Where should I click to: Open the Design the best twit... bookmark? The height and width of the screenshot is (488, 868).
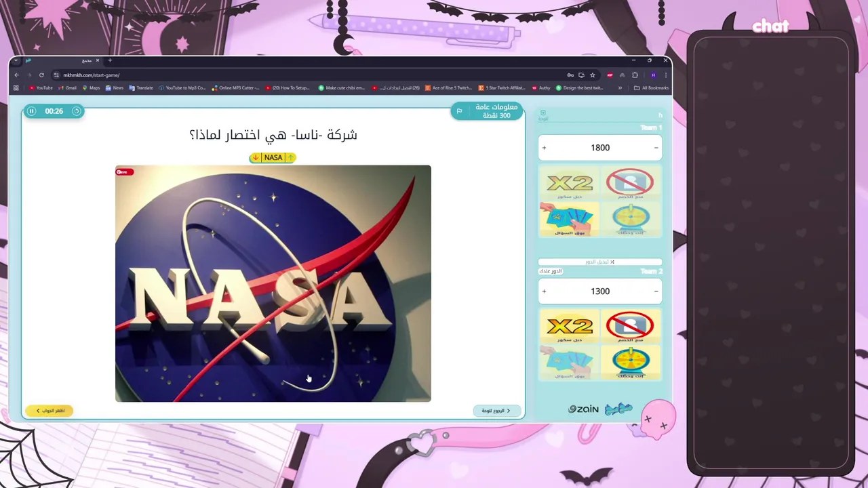click(580, 88)
